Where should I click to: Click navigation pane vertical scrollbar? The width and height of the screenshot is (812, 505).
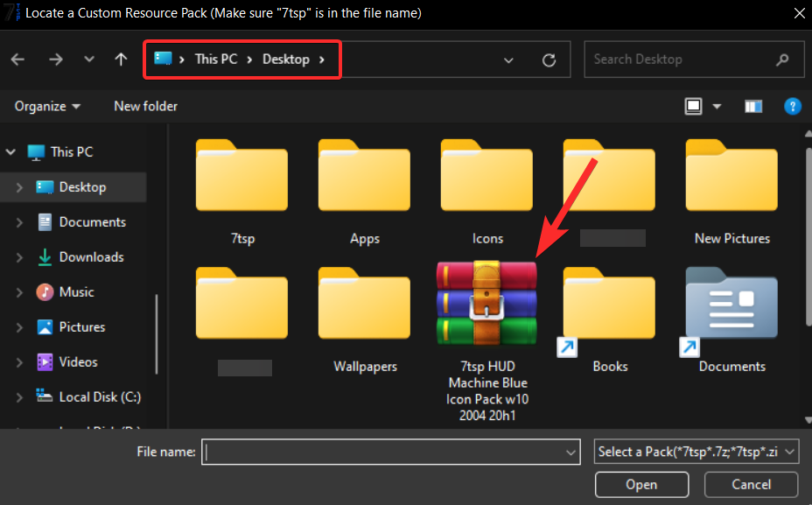coord(157,334)
